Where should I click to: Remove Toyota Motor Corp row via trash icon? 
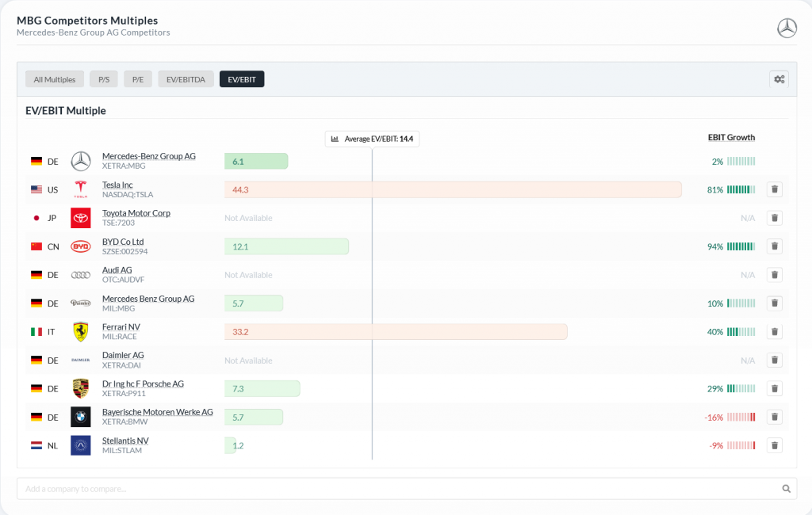775,218
